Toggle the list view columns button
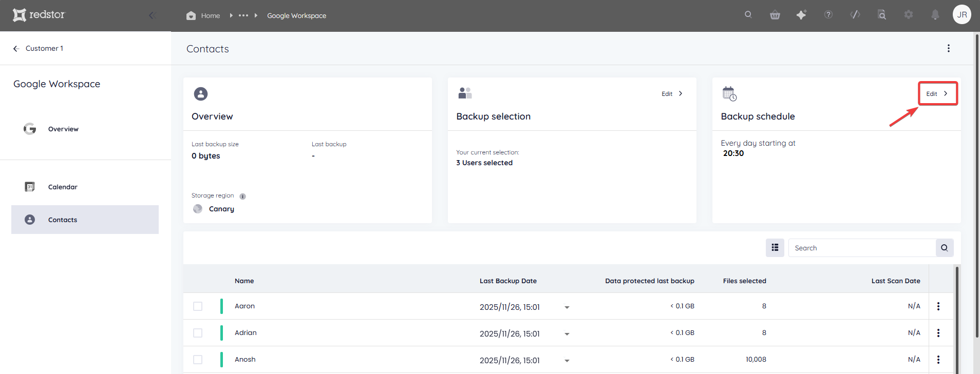 click(x=775, y=248)
